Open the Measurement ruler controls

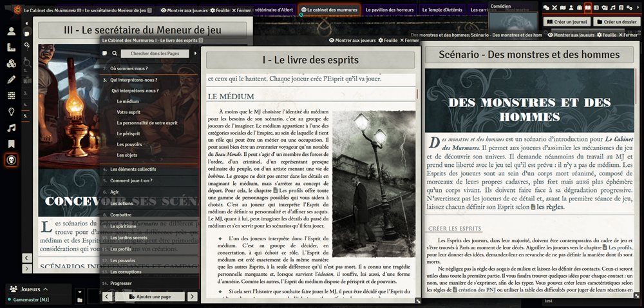[x=12, y=48]
